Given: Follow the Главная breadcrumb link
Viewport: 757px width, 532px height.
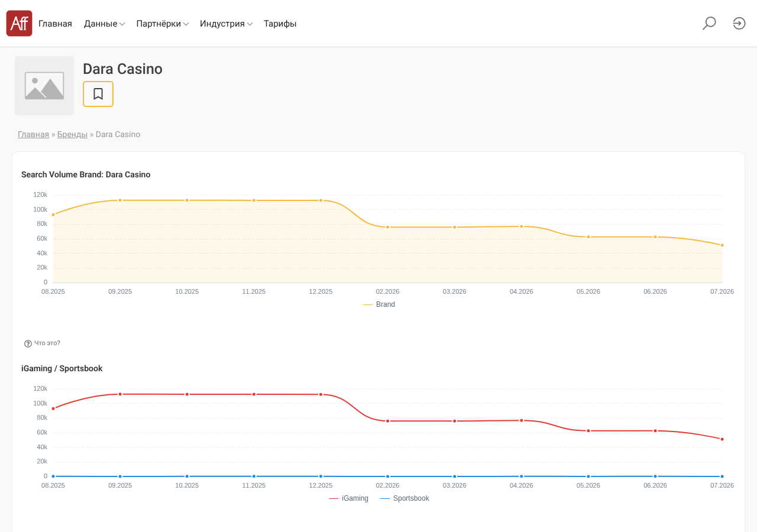Looking at the screenshot, I should (33, 134).
